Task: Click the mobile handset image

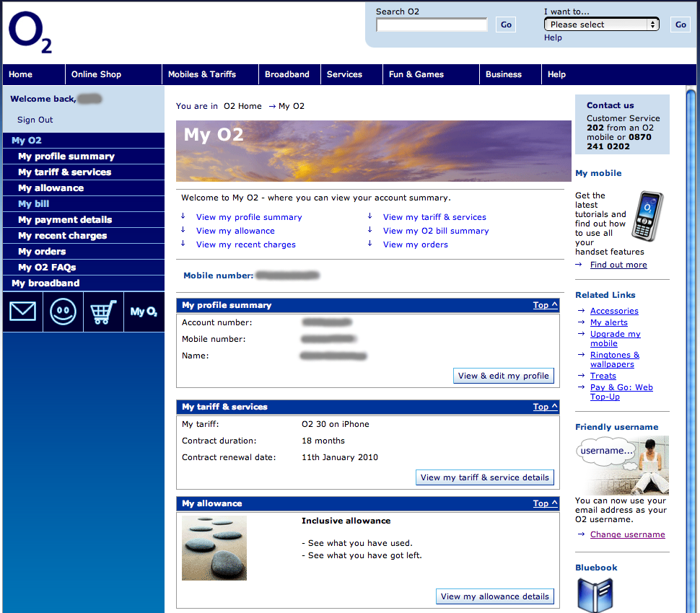Action: 647,216
